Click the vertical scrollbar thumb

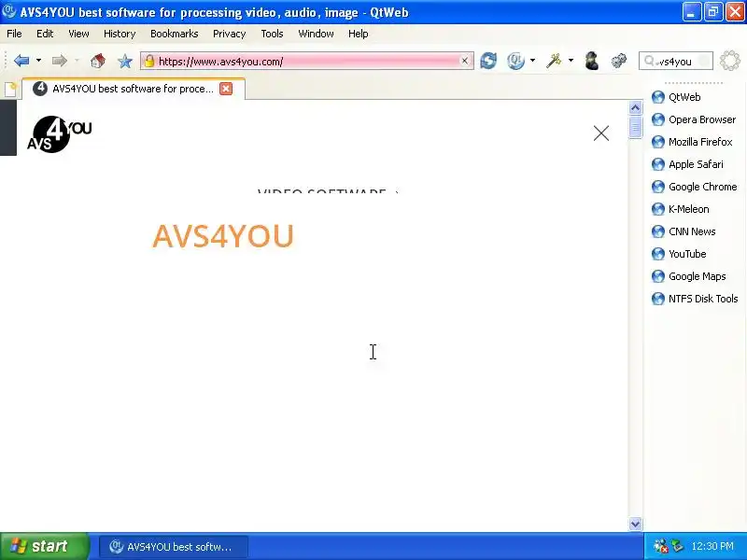coord(635,127)
